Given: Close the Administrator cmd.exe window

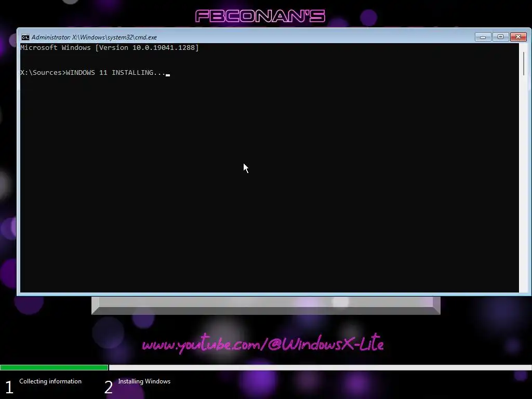Looking at the screenshot, I should 518,37.
